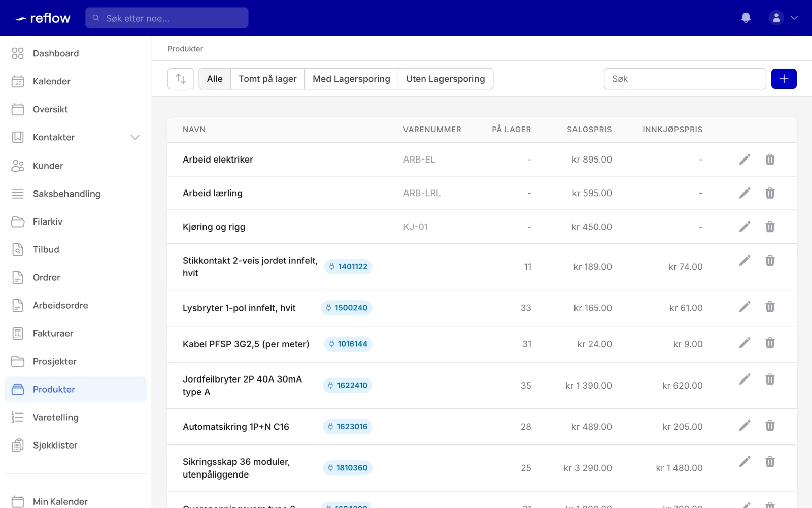This screenshot has height=508, width=812.
Task: Add a new product with plus button
Action: [784, 79]
